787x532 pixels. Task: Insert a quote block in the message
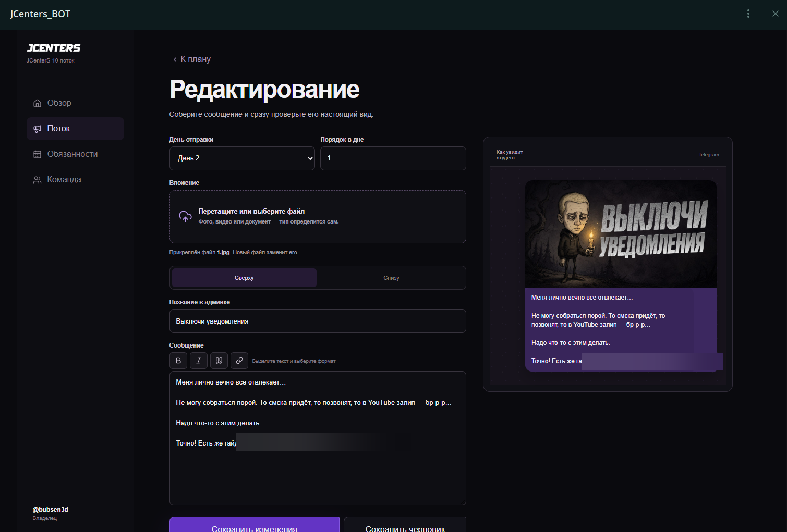point(219,361)
